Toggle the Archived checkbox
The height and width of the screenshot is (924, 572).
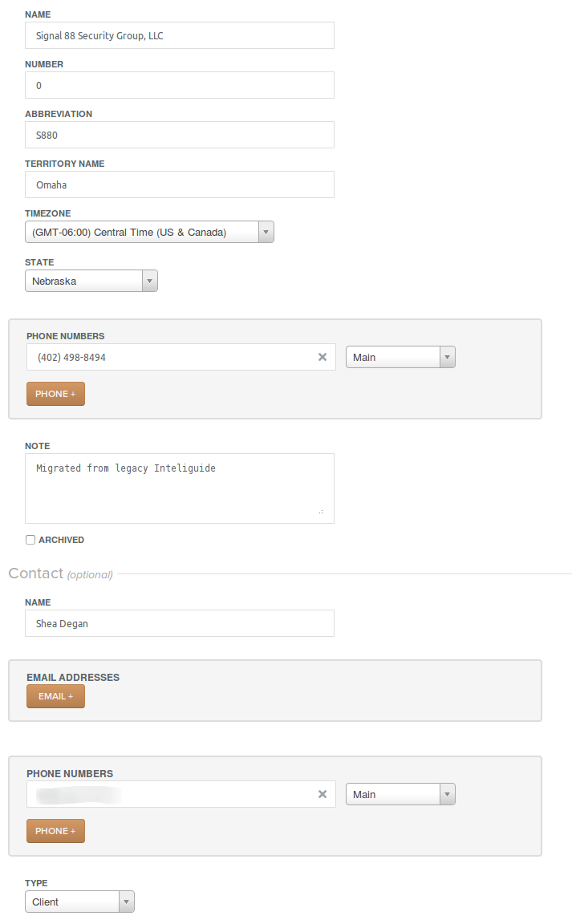30,540
